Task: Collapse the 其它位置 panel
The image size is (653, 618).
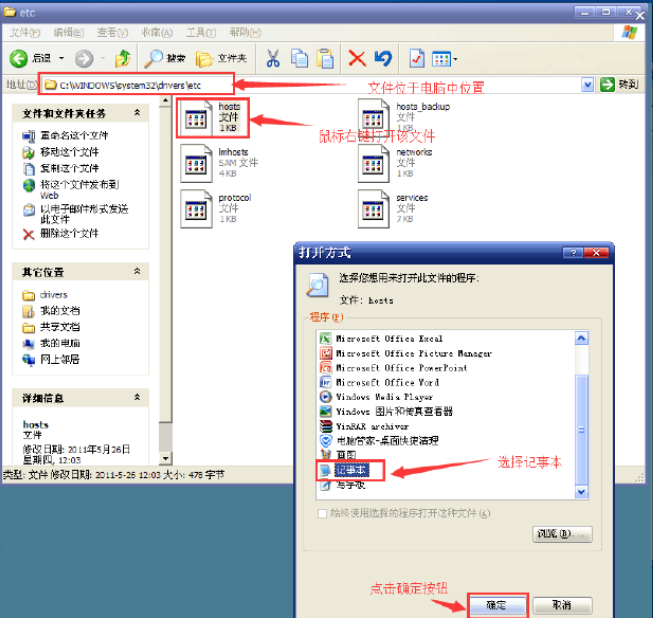Action: [137, 271]
